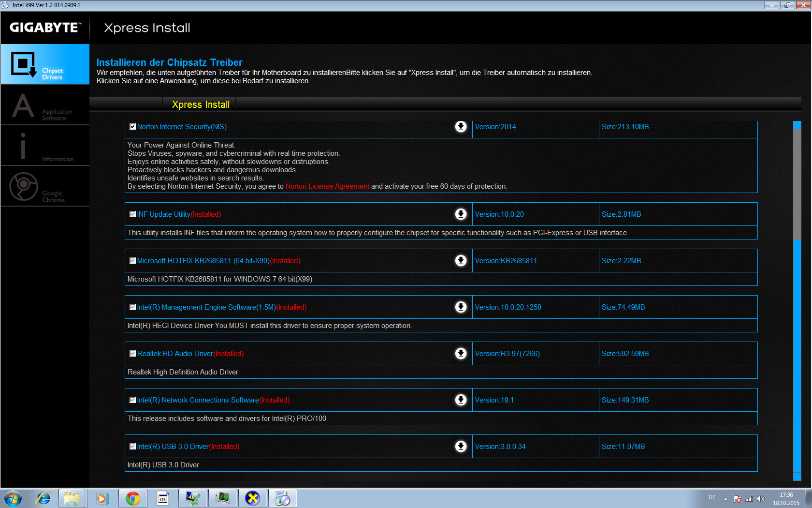
Task: Toggle the Intel Network Connections Software checkbox
Action: click(x=132, y=400)
